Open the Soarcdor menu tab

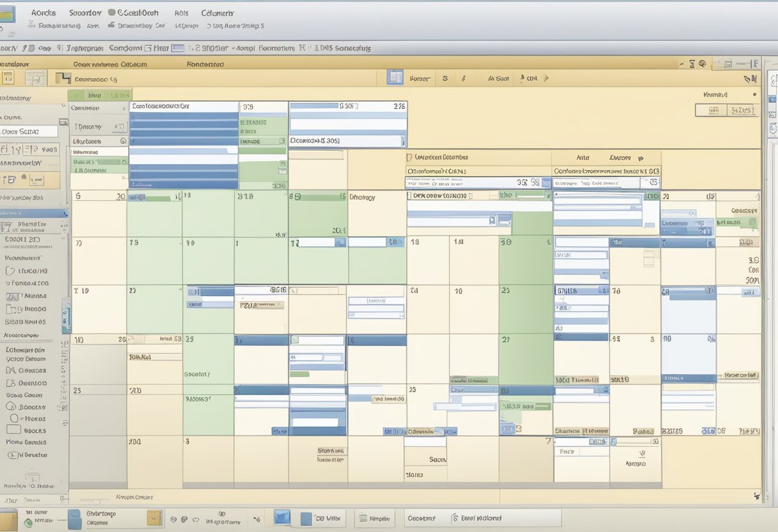(84, 13)
